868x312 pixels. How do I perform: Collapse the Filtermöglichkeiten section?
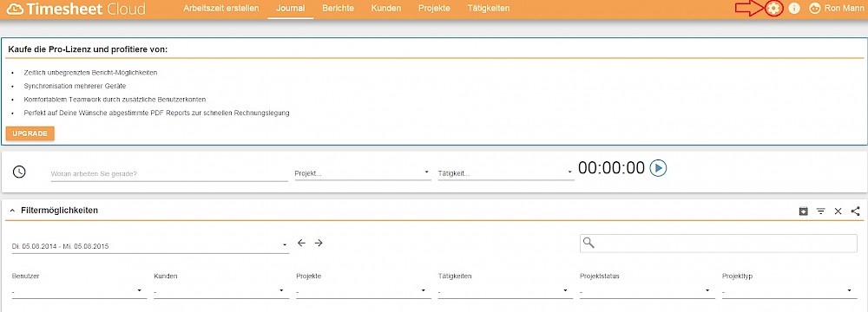click(12, 211)
